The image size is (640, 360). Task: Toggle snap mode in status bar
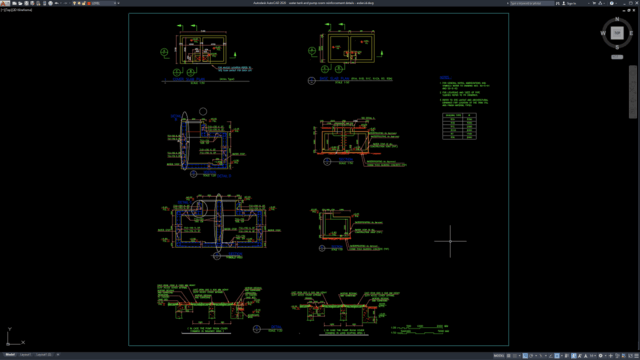tap(515, 356)
